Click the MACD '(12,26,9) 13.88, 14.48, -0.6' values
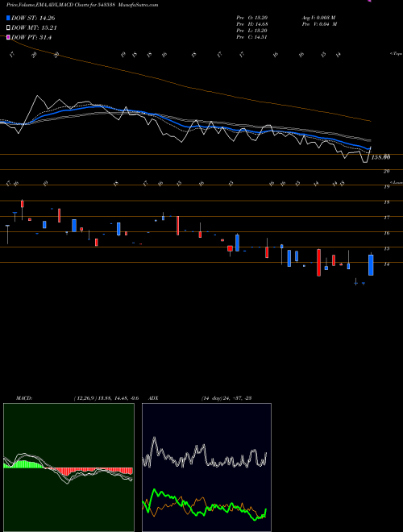Image resolution: width=403 pixels, height=532 pixels. 106,398
